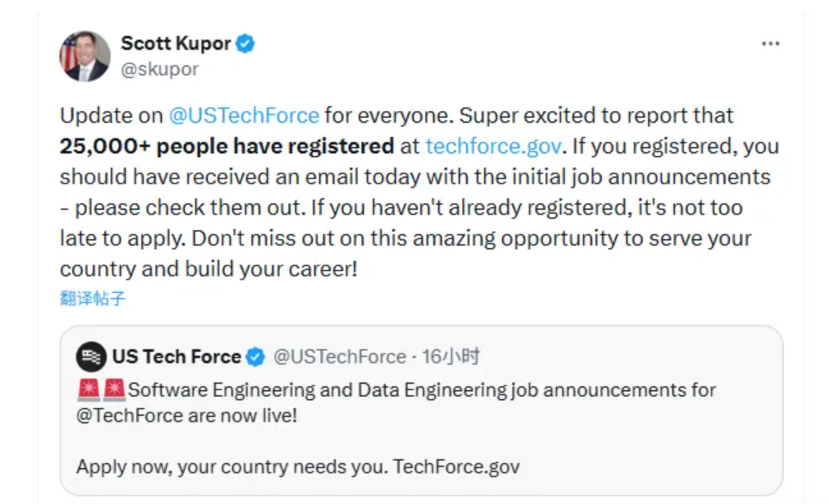Click the 16小时 timestamp
The width and height of the screenshot is (829, 504).
point(451,357)
